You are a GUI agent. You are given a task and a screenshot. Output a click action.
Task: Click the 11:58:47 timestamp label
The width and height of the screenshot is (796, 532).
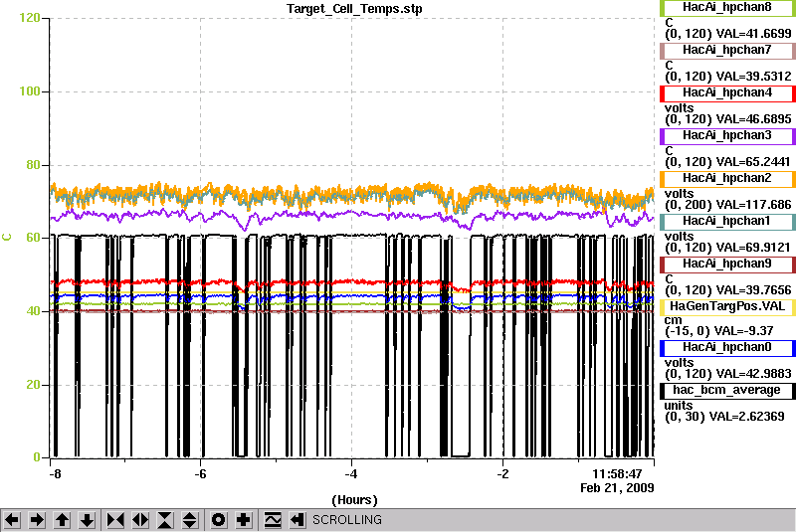(x=617, y=473)
